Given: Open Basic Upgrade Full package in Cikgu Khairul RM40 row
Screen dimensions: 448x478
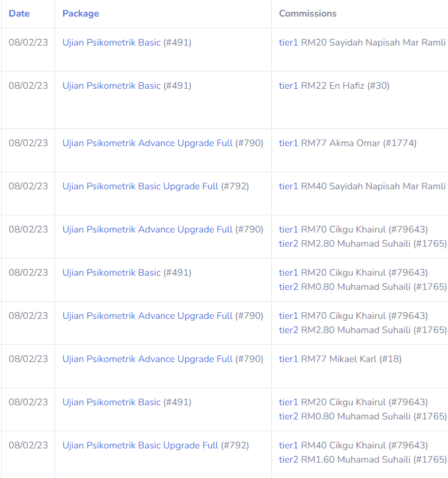Looking at the screenshot, I should [141, 445].
